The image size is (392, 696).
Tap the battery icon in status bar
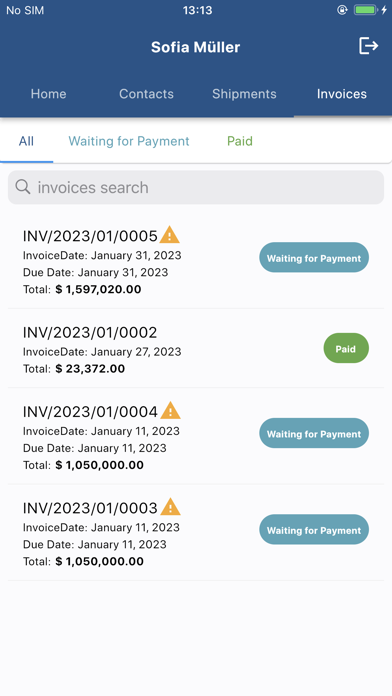pos(365,10)
